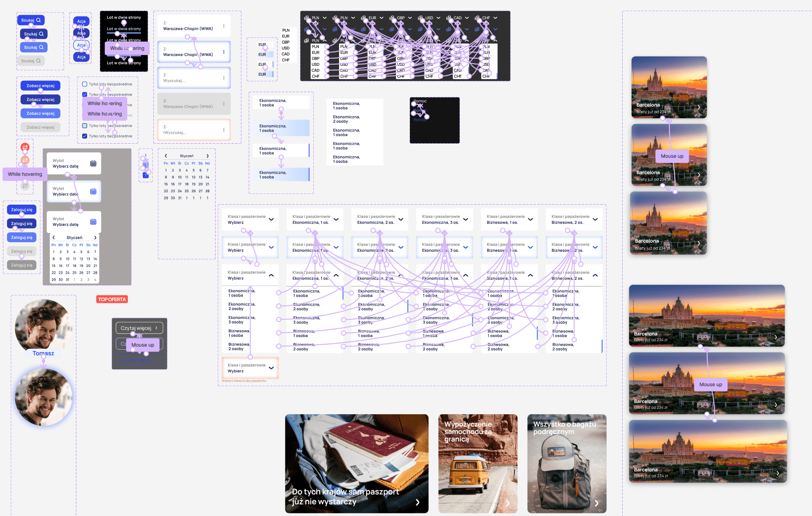Click the white Pomoc link in the black box
The image size is (812, 516).
(420, 101)
